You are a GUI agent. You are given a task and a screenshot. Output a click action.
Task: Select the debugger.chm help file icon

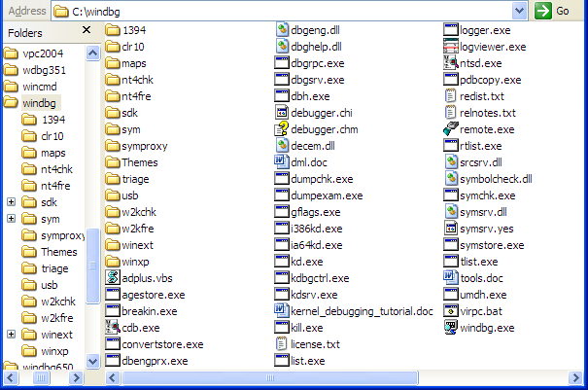(283, 128)
